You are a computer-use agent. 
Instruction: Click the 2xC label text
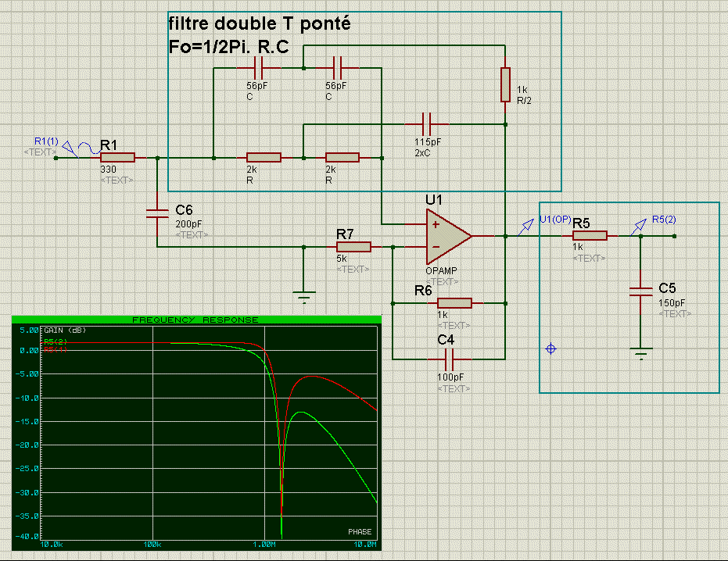(422, 152)
